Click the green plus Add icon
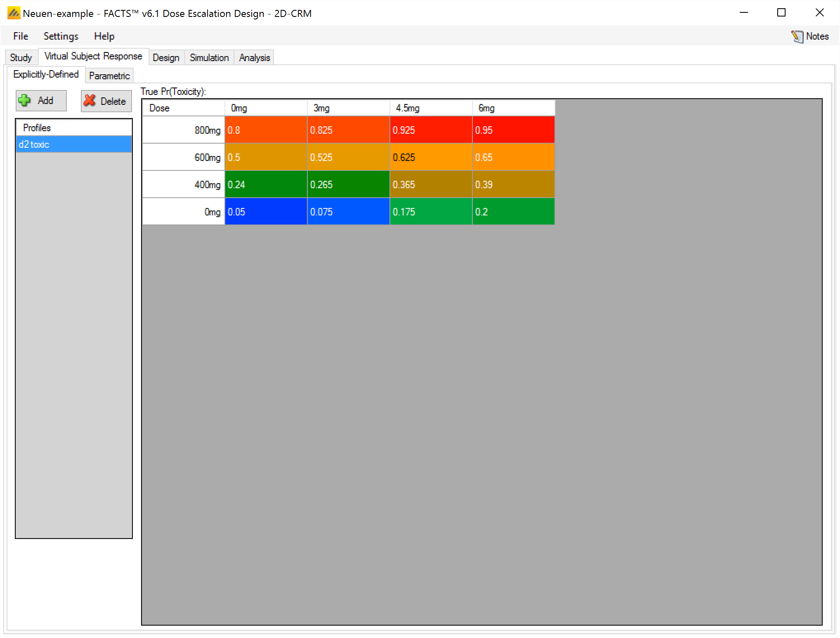The image size is (840, 638). coord(25,100)
